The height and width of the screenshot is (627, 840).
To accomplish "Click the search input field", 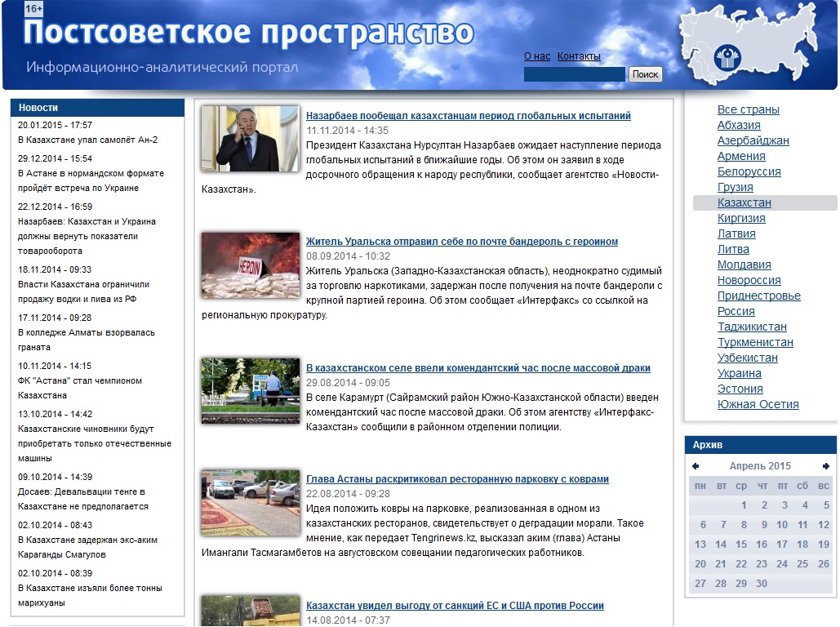I will coord(575,74).
